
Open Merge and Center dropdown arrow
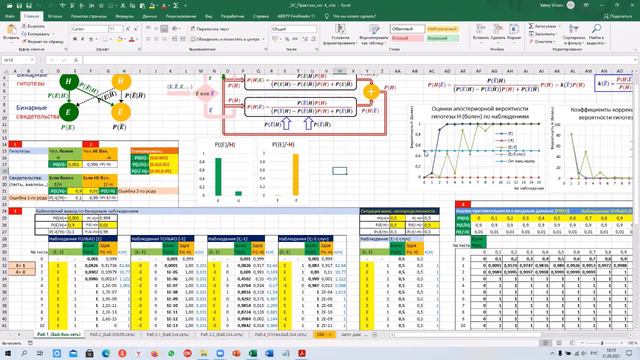[263, 39]
